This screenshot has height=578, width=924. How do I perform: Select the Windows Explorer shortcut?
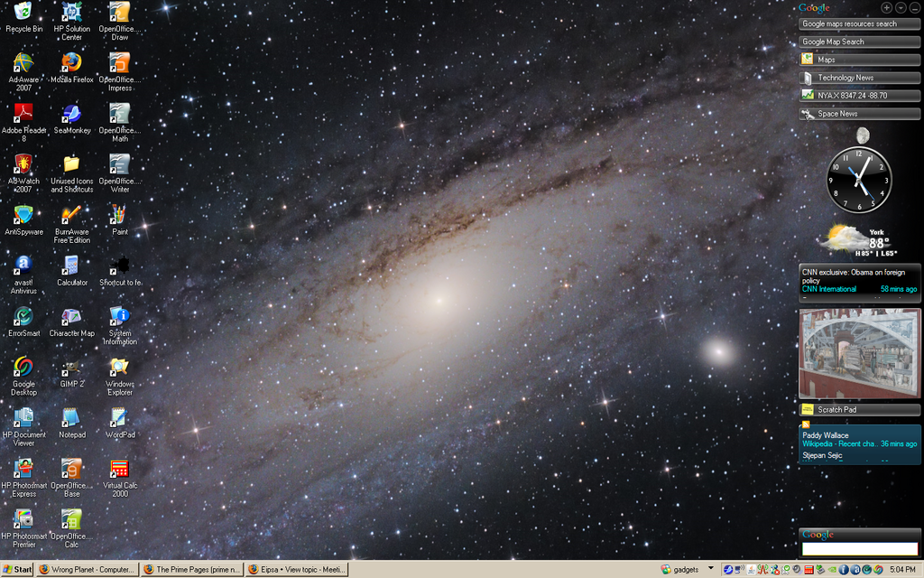(120, 376)
